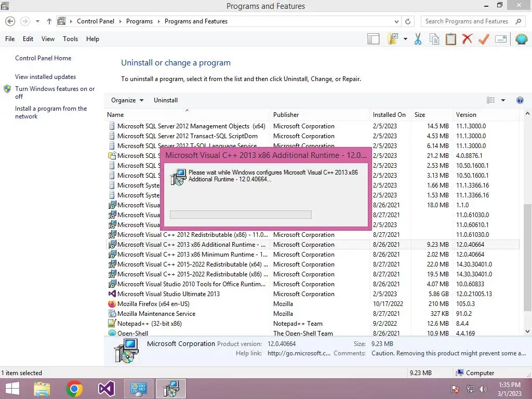
Task: Click the installer progress bar
Action: pyautogui.click(x=241, y=215)
